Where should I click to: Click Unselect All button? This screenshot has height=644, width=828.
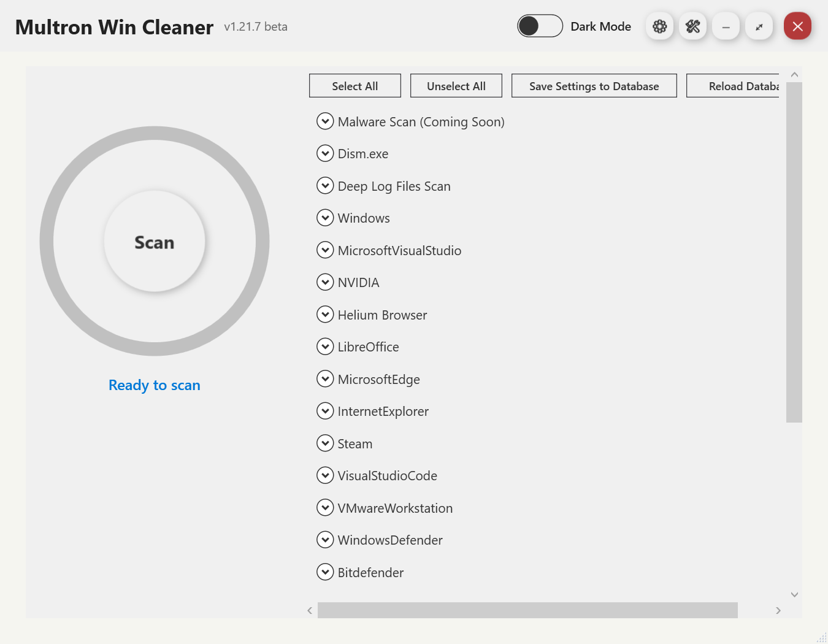(x=456, y=86)
